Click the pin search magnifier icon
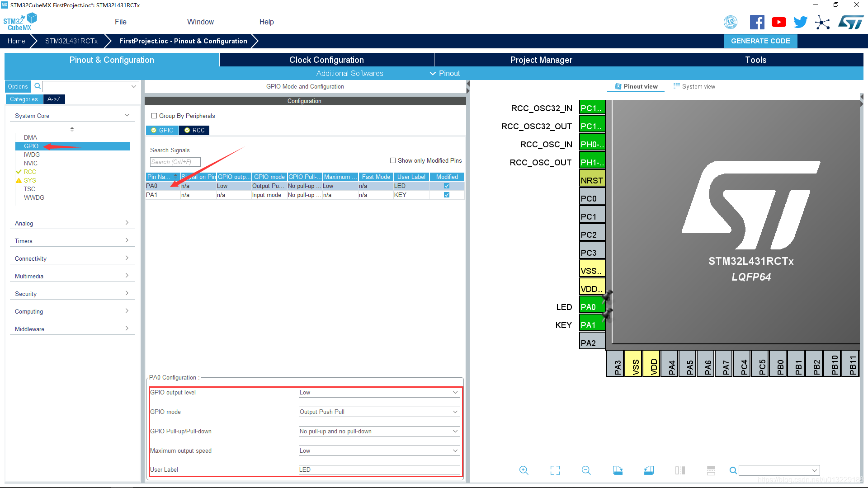This screenshot has height=488, width=868. pyautogui.click(x=733, y=470)
